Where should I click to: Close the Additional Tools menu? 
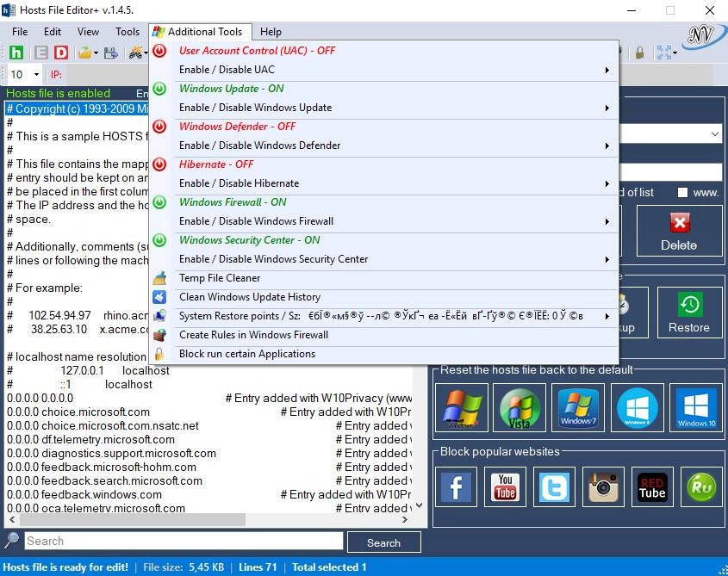[x=201, y=32]
